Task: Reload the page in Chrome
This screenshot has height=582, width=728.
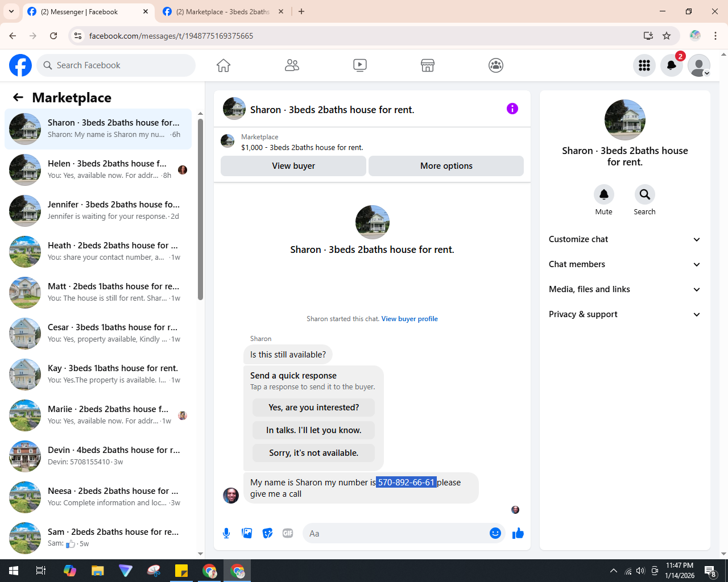Action: pyautogui.click(x=53, y=36)
